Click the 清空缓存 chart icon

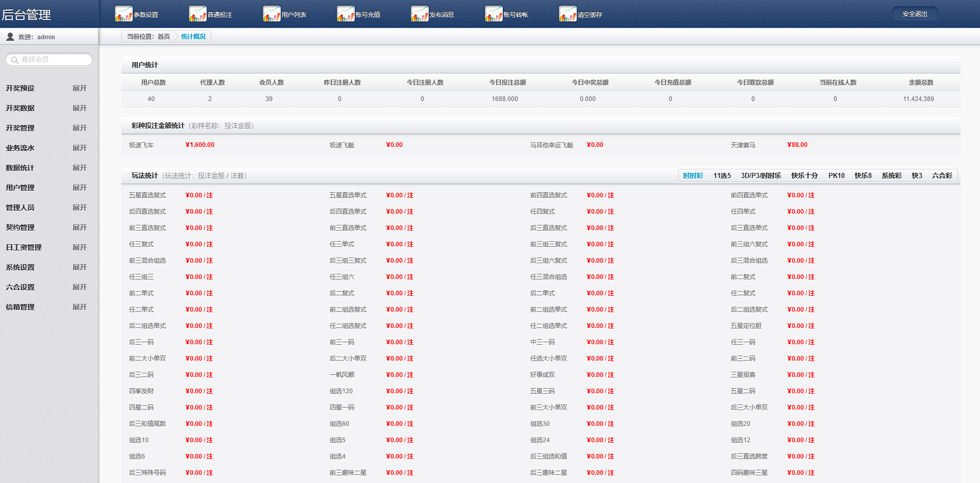click(567, 14)
